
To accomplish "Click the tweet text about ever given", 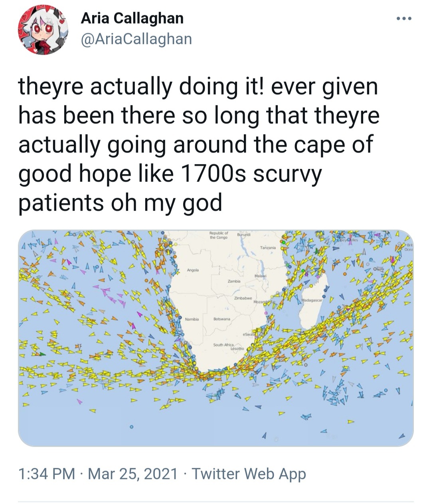I will [199, 145].
